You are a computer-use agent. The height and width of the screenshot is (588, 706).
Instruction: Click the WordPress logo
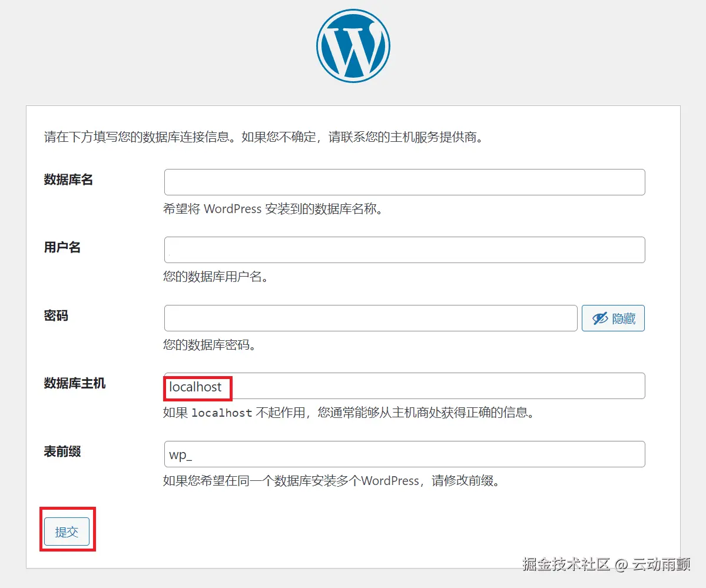353,46
